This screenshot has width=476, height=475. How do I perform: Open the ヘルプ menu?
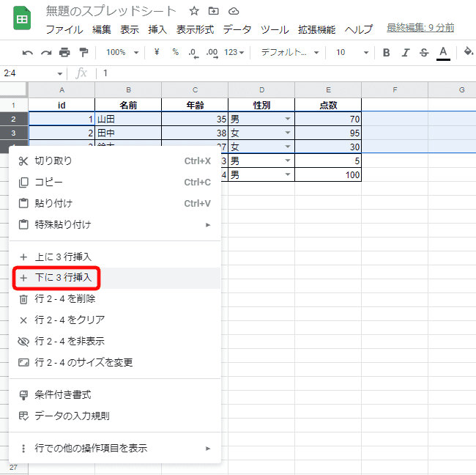359,29
